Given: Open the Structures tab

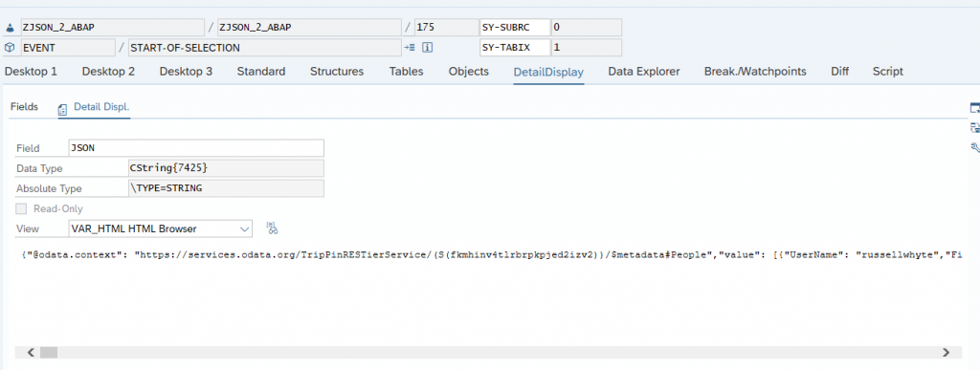Looking at the screenshot, I should coord(337,71).
